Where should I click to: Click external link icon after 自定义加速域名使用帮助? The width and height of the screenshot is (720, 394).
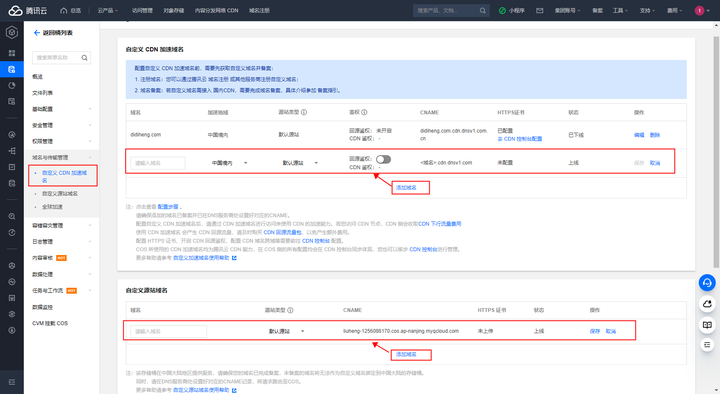pyautogui.click(x=234, y=258)
